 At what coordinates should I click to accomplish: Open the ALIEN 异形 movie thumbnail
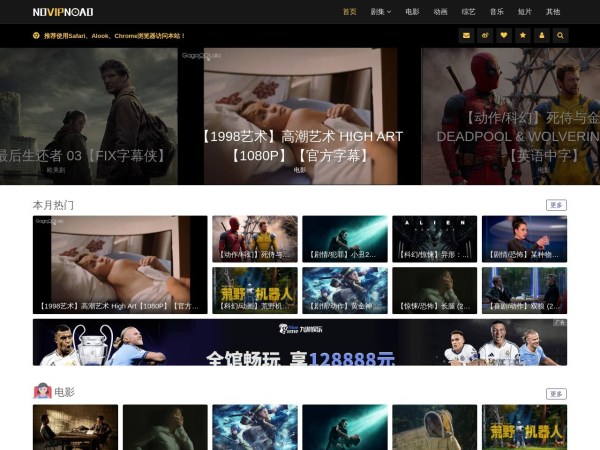[x=434, y=239]
